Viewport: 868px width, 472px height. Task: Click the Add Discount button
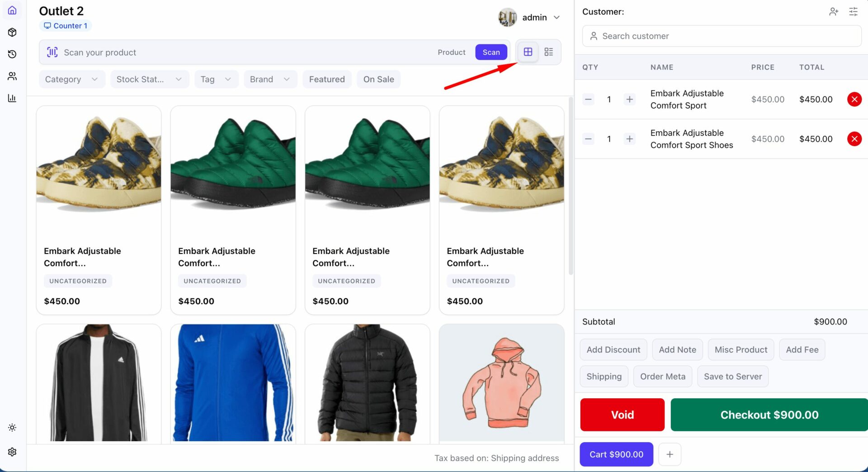tap(613, 350)
